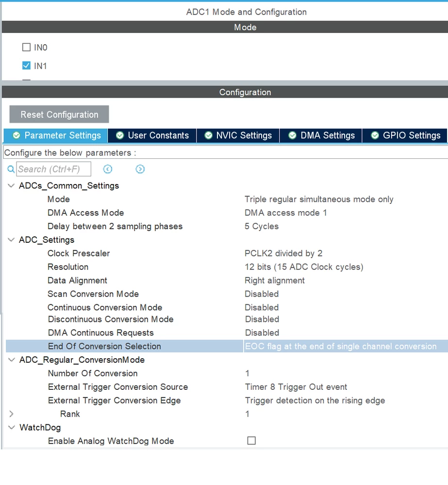
Task: Focus the Search (Ctrl+F) field
Action: (x=54, y=169)
